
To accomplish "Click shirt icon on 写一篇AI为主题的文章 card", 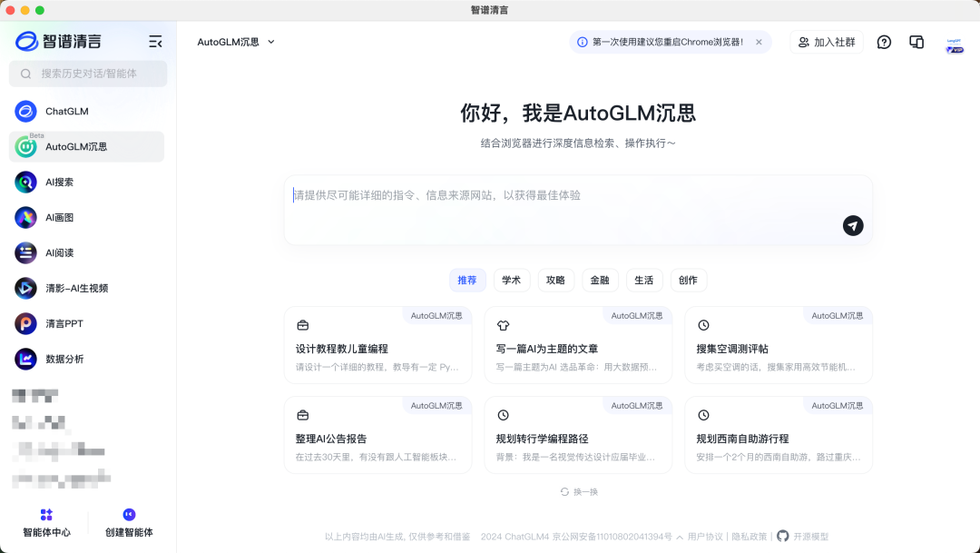I will (503, 325).
